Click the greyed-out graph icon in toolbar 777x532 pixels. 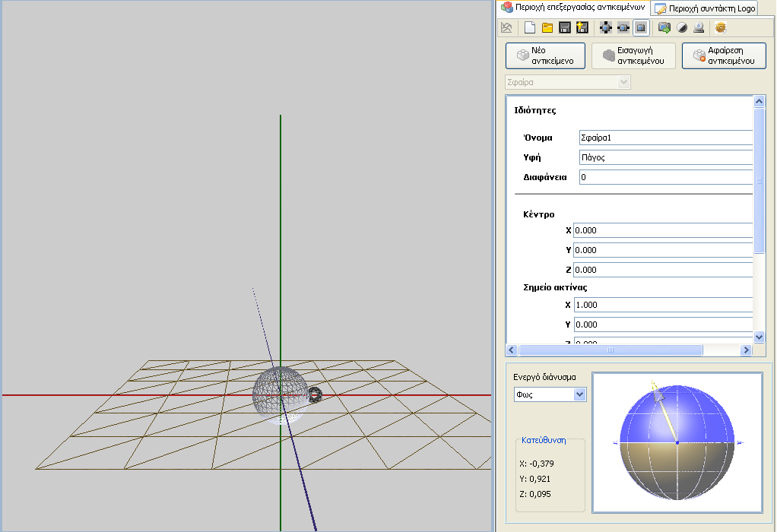(506, 27)
